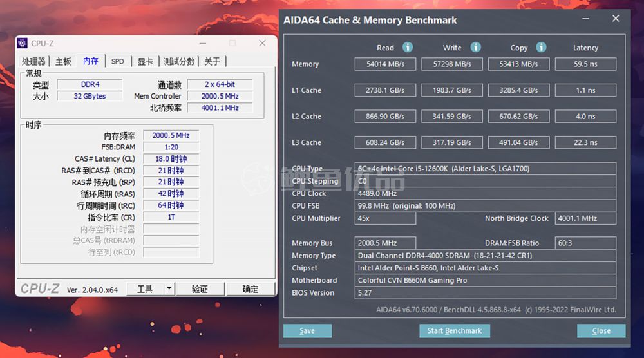Click L1 Cache Copy value 3285.4 GB/s

518,90
